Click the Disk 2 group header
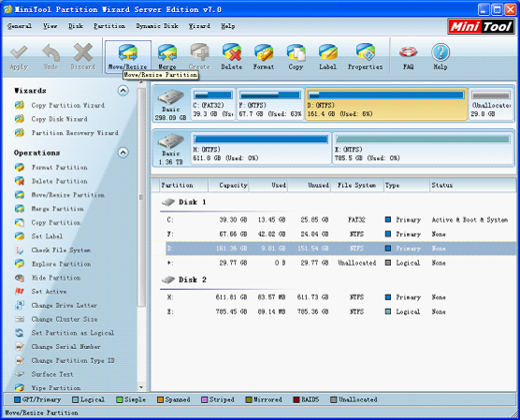The width and height of the screenshot is (520, 420). click(185, 280)
